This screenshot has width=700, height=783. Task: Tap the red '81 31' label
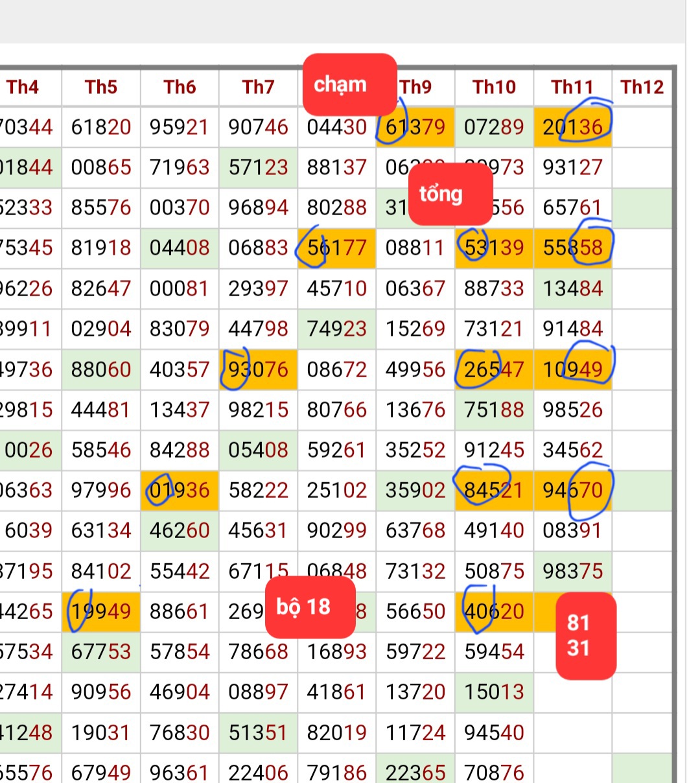coord(586,636)
